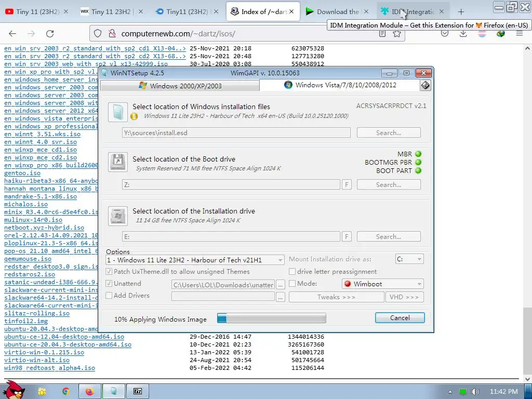Enable drive letter preassignment checkbox
Viewport: 532px width, 399px height.
(292, 271)
